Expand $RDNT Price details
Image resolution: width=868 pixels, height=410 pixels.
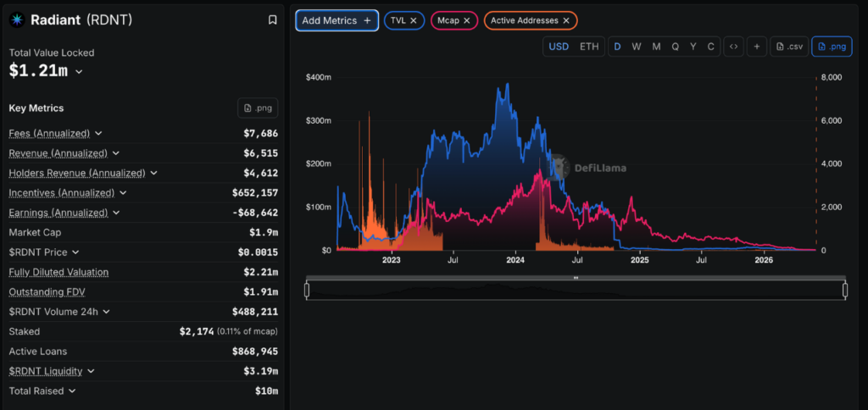75,252
